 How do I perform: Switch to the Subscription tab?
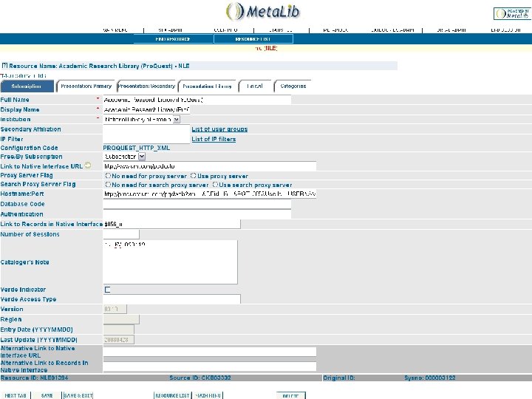(27, 86)
